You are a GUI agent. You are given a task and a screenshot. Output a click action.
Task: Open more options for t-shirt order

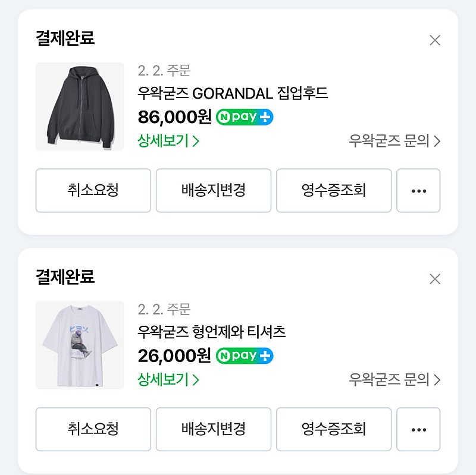[x=418, y=429]
